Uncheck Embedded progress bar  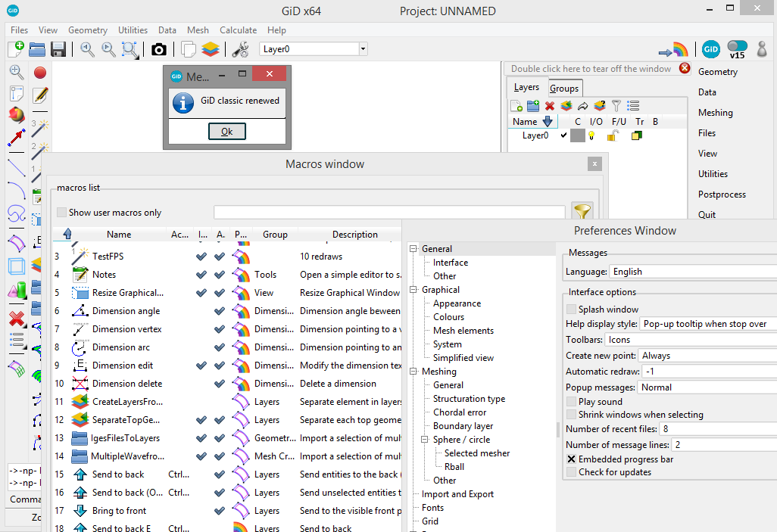(571, 459)
